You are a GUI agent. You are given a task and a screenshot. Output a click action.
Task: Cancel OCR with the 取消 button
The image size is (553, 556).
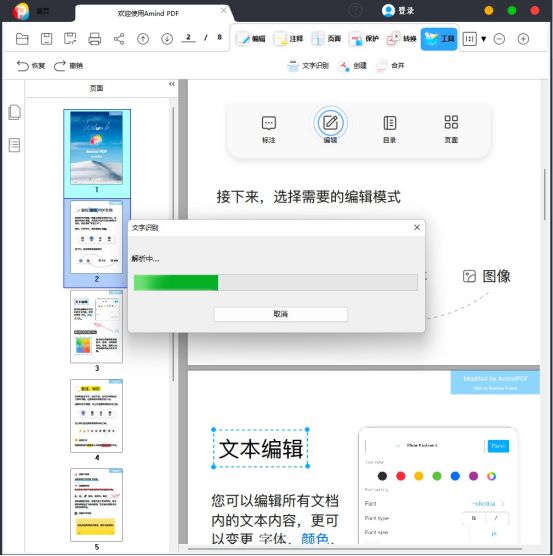pyautogui.click(x=280, y=314)
